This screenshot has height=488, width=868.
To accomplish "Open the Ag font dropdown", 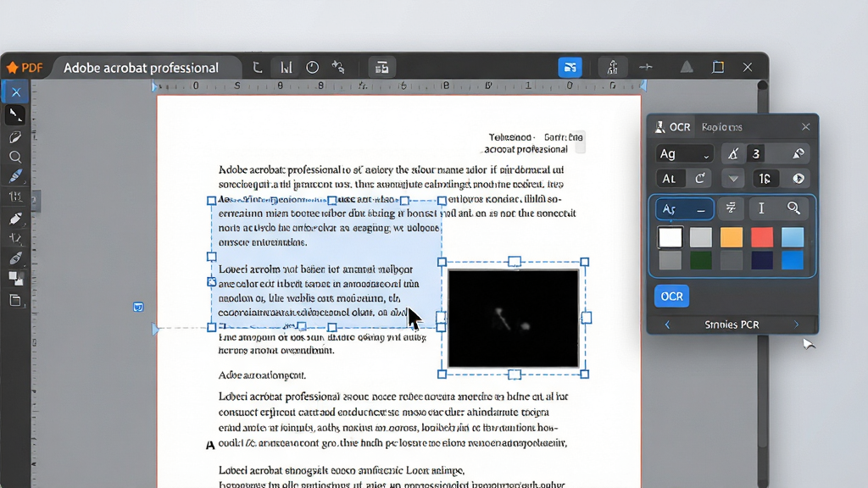I will pos(684,154).
